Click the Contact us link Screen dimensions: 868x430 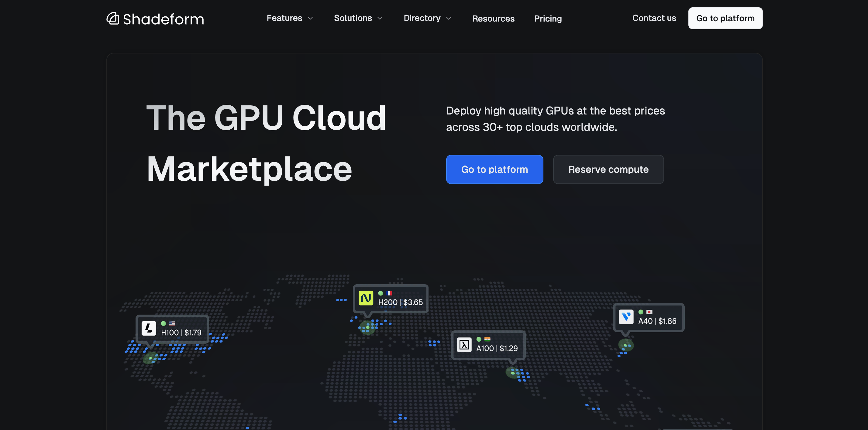654,18
